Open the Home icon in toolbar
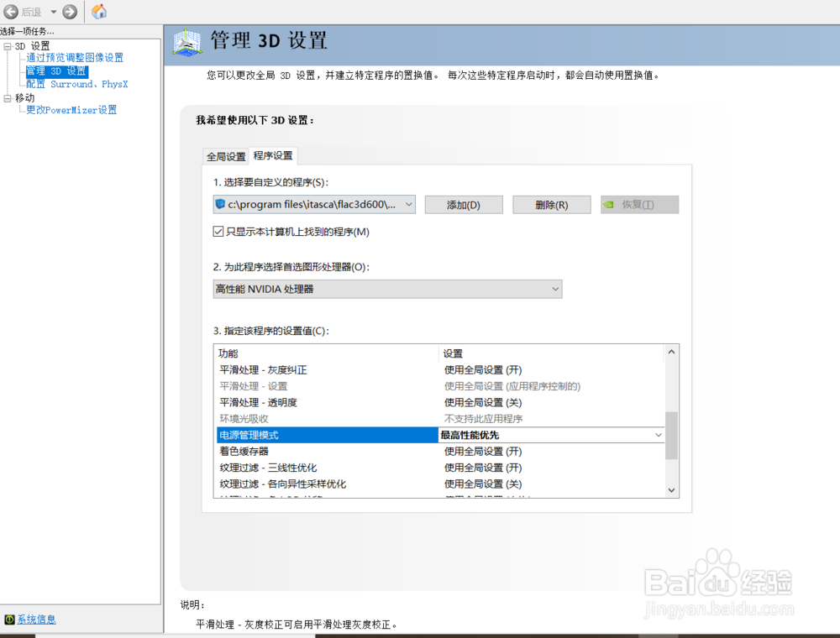This screenshot has height=638, width=840. point(99,11)
